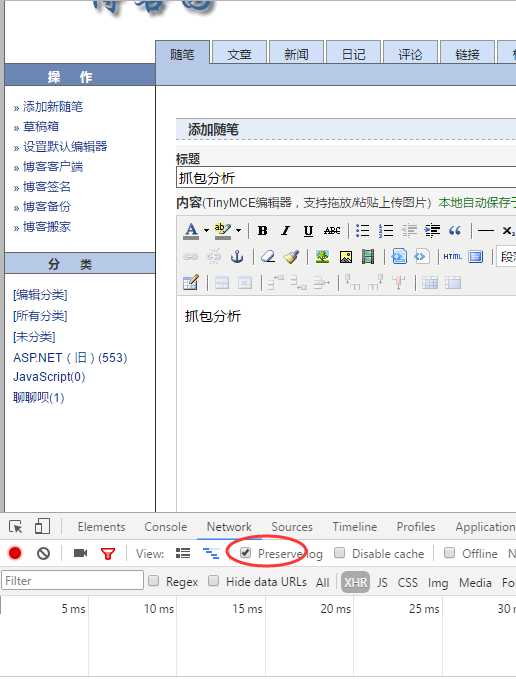Toggle strikethrough ABC formatting
Image resolution: width=516 pixels, height=687 pixels.
coord(332,231)
